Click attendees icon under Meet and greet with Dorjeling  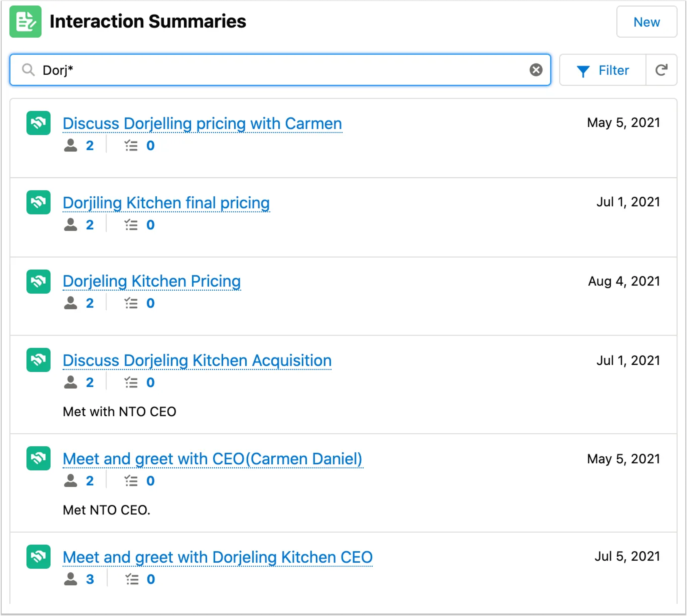(70, 579)
